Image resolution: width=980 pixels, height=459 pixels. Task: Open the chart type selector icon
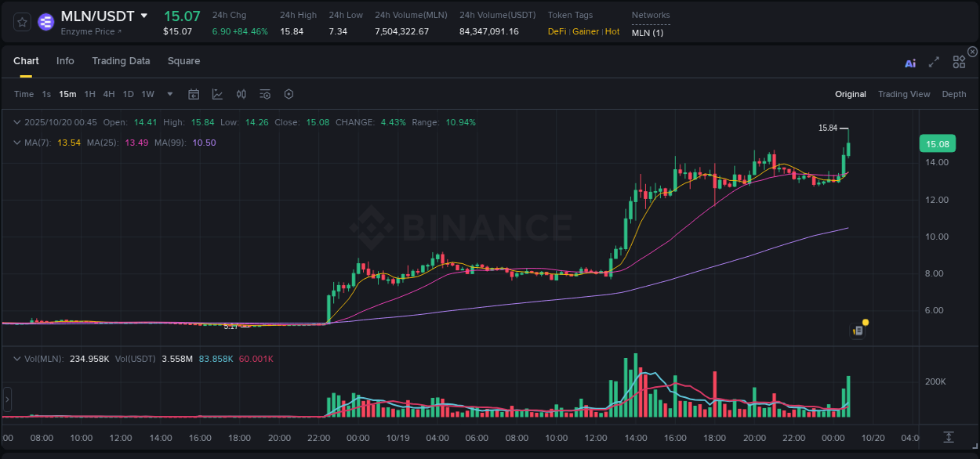point(217,93)
